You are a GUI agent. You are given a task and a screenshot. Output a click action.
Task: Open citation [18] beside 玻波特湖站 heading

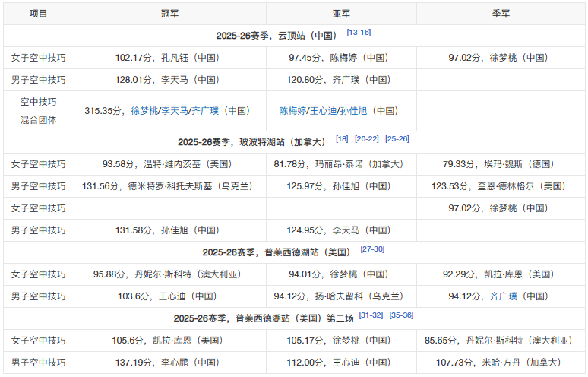tap(342, 139)
